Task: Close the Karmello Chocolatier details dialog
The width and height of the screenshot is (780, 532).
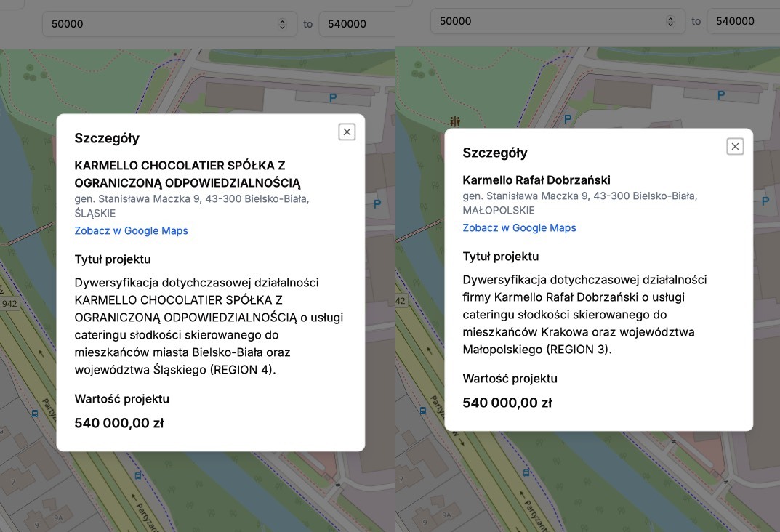Action: [x=347, y=132]
